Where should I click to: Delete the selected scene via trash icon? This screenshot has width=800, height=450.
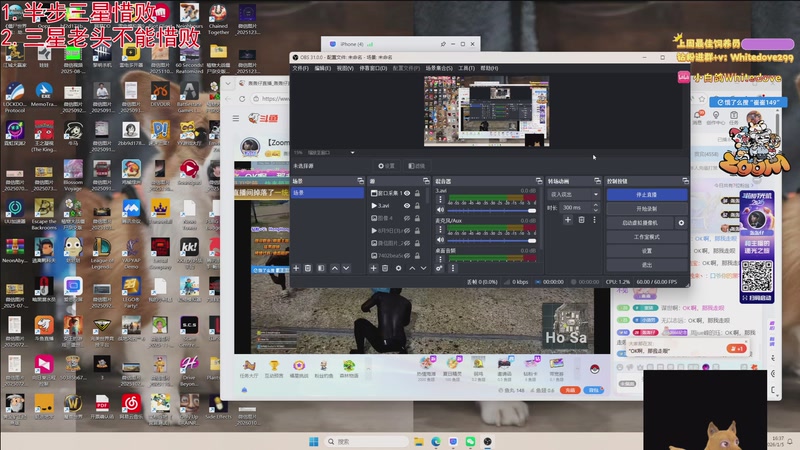point(308,268)
